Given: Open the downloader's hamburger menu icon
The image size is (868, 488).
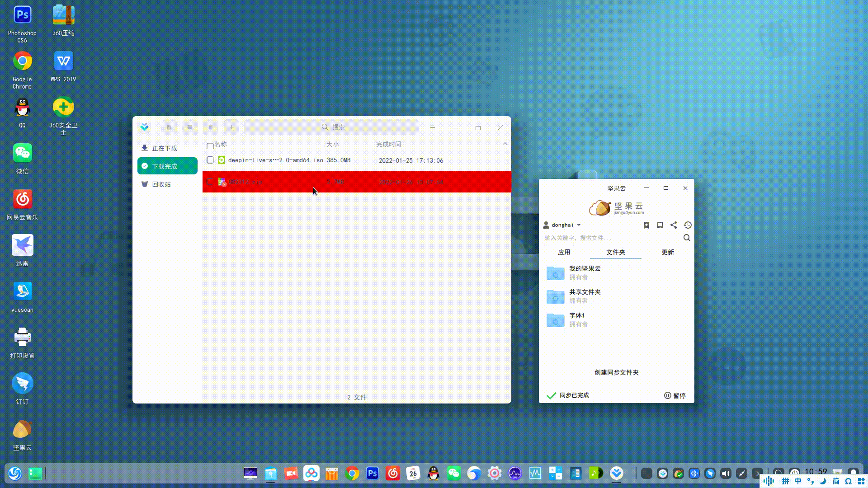Looking at the screenshot, I should tap(433, 127).
